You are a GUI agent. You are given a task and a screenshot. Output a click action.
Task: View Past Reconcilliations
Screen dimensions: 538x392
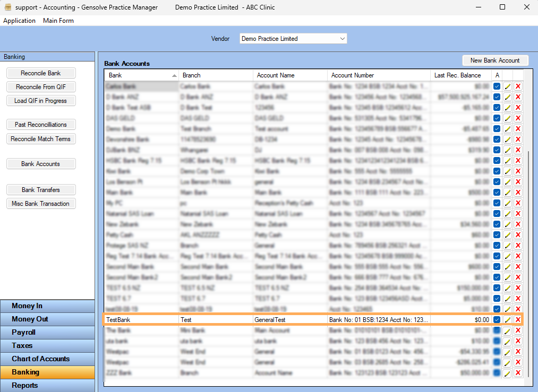41,125
